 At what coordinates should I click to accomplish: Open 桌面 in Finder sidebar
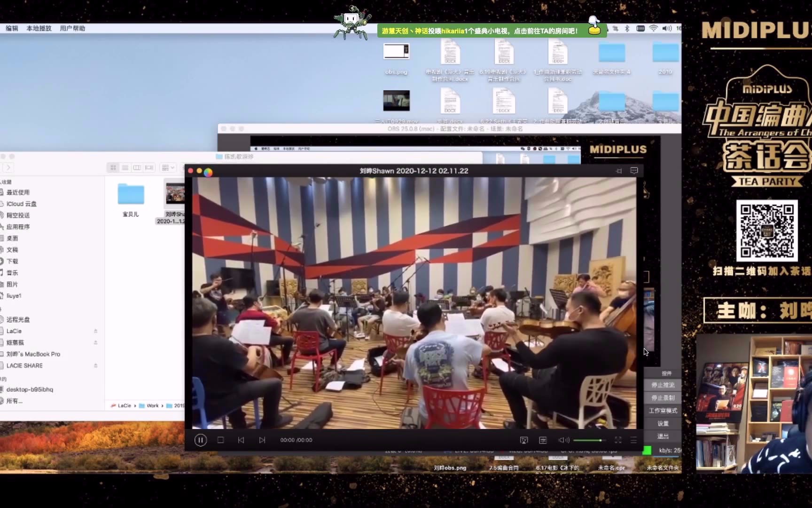12,238
